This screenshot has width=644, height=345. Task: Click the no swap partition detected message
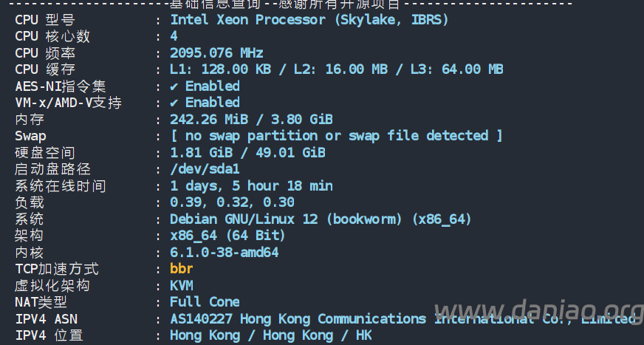pos(336,136)
